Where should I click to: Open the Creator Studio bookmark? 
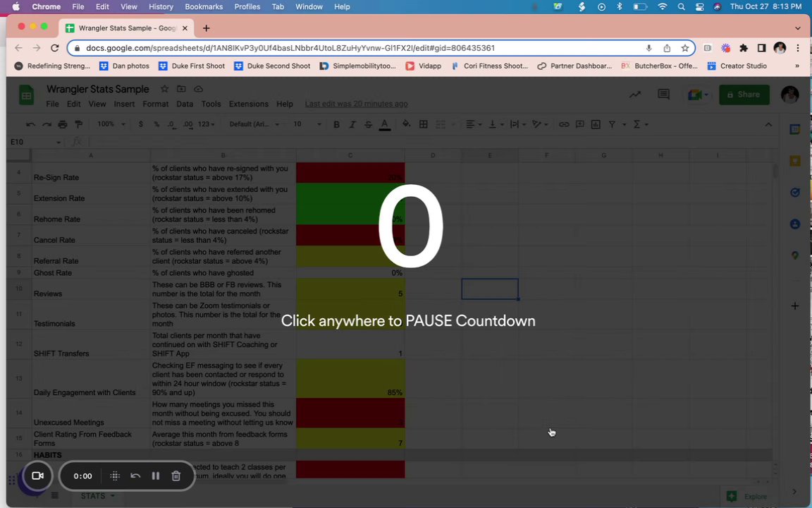click(x=737, y=66)
